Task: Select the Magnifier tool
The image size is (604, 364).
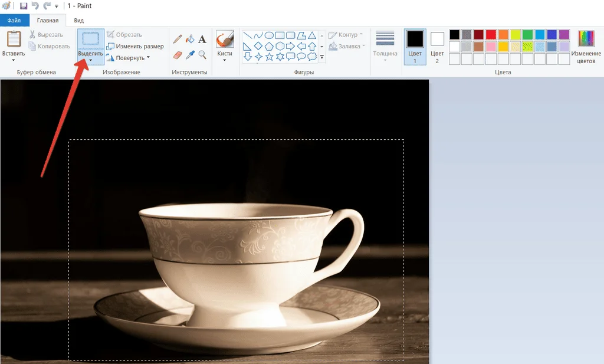Action: [202, 55]
